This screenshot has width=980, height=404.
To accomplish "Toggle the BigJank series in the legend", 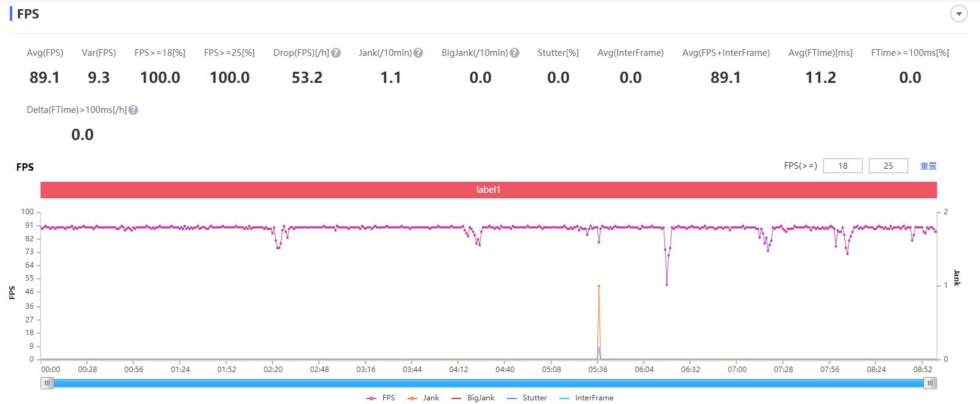I will pos(473,398).
